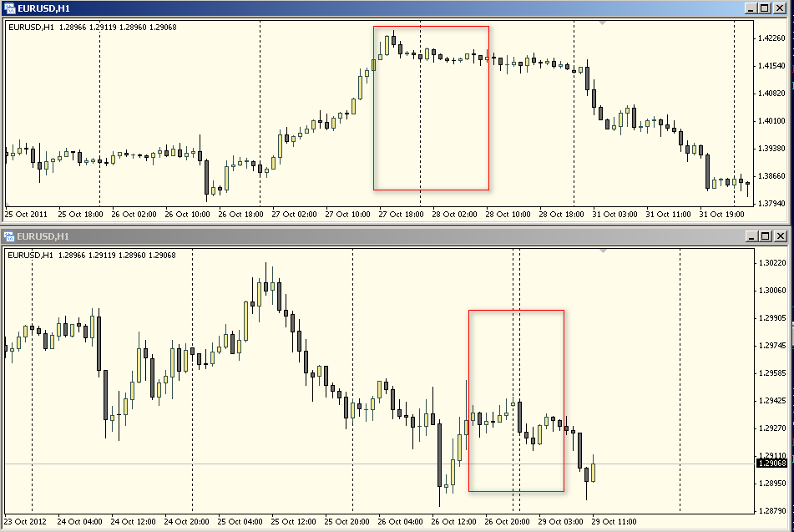Click the 1.41540 price axis label

(771, 66)
